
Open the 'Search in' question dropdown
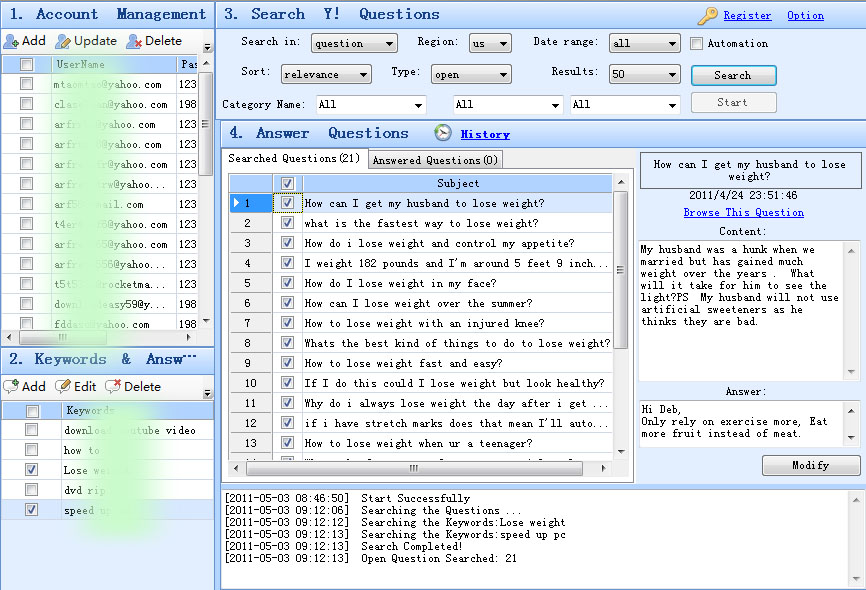[354, 43]
